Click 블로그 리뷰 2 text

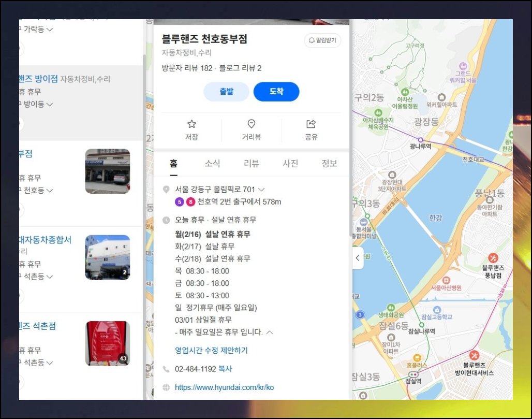coord(240,68)
